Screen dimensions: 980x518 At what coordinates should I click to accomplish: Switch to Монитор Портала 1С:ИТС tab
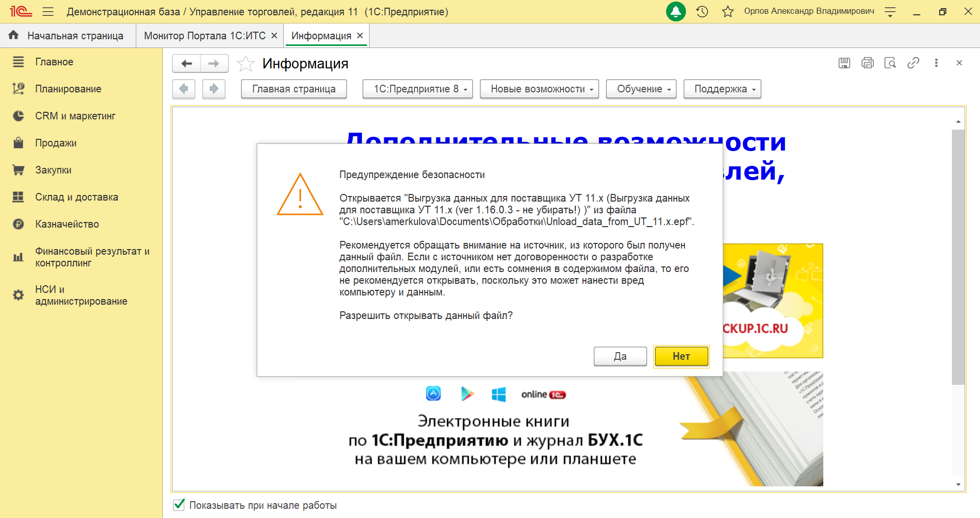(x=205, y=36)
